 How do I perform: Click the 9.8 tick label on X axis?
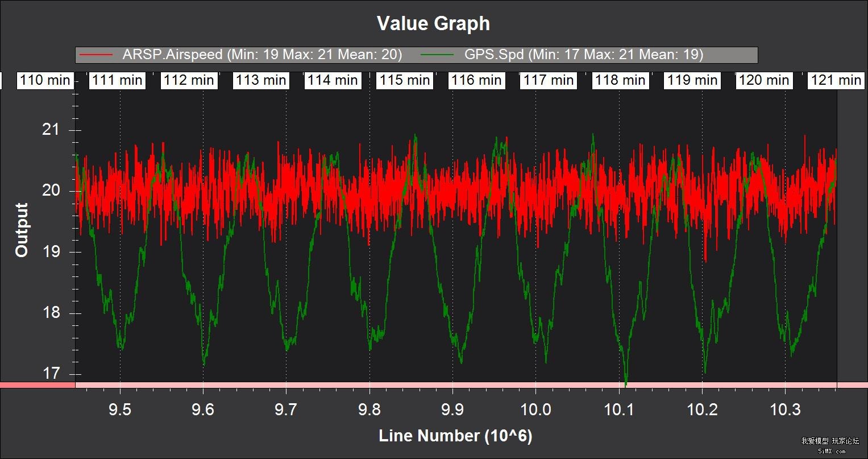(369, 409)
